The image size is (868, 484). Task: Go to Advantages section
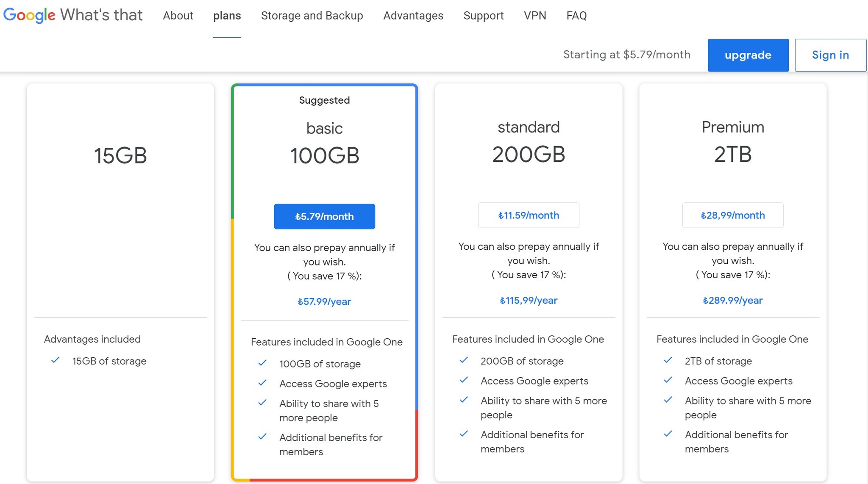pos(413,16)
